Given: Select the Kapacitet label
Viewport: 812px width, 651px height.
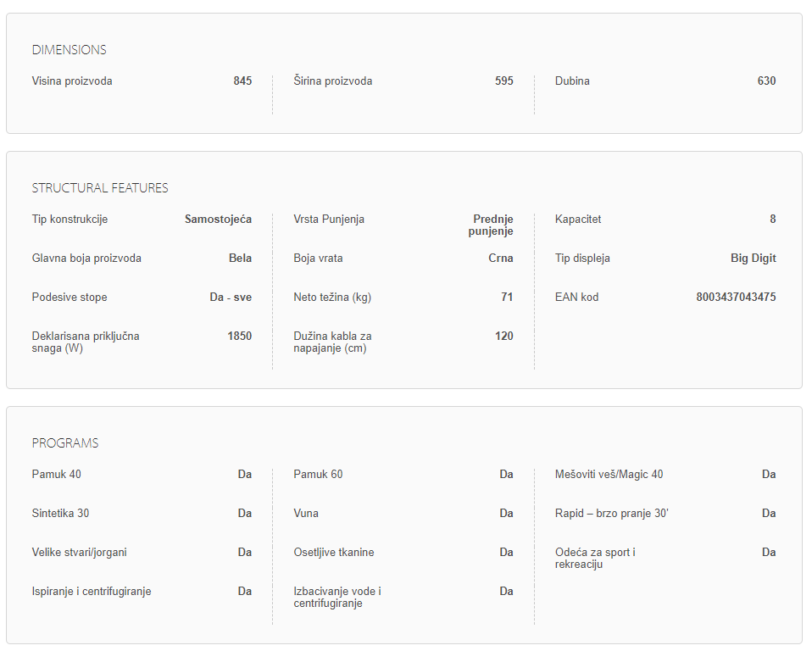Looking at the screenshot, I should pyautogui.click(x=578, y=220).
